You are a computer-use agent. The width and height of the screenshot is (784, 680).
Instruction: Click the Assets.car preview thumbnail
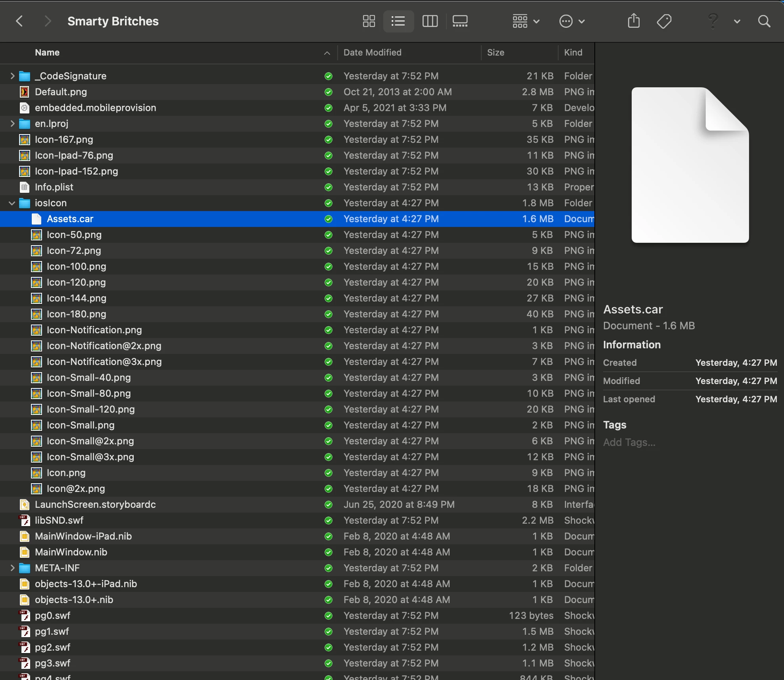[x=690, y=165]
